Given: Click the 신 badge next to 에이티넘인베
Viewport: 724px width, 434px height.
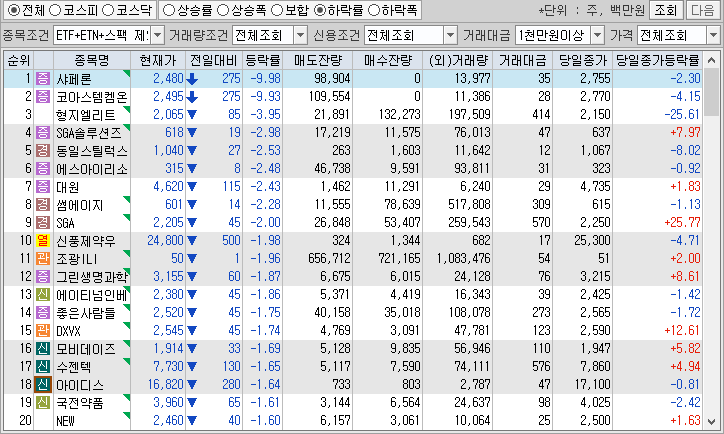Looking at the screenshot, I should pyautogui.click(x=43, y=295).
